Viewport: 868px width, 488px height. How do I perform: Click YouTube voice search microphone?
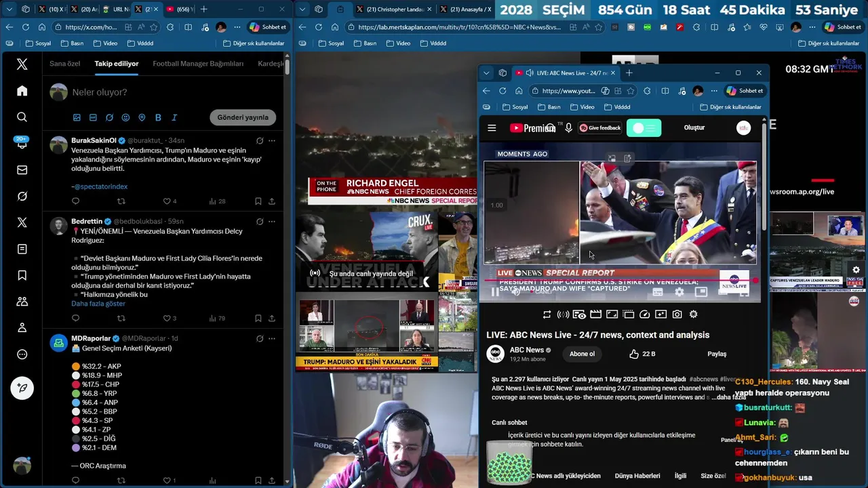point(568,127)
